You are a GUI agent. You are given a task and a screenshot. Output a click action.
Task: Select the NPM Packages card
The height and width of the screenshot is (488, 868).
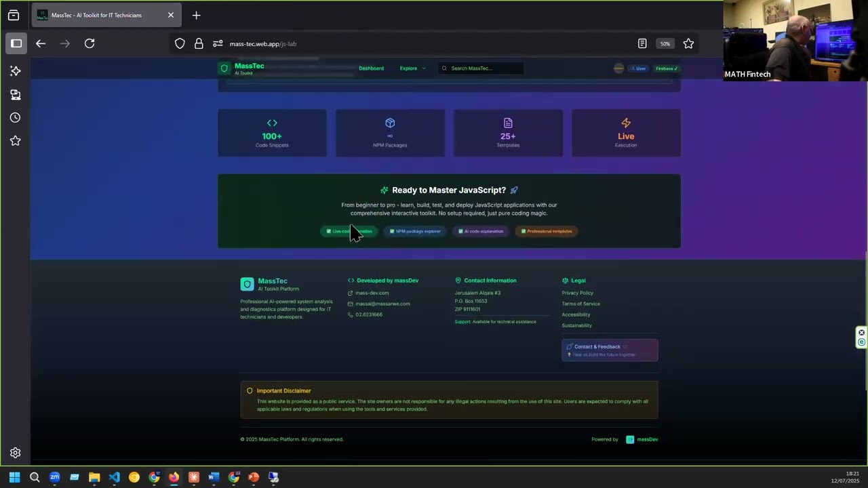click(390, 133)
